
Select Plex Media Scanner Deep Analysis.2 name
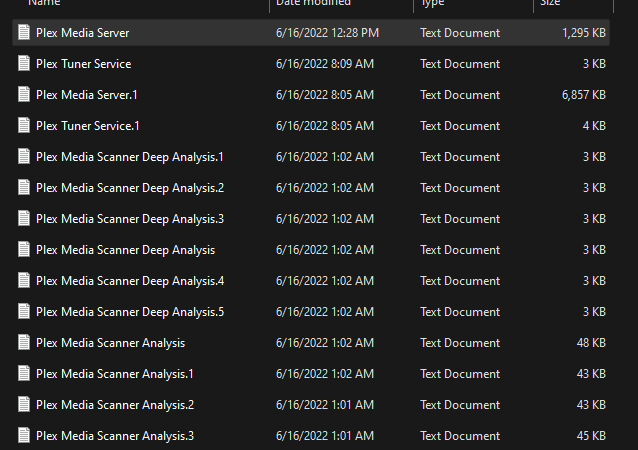pos(130,188)
